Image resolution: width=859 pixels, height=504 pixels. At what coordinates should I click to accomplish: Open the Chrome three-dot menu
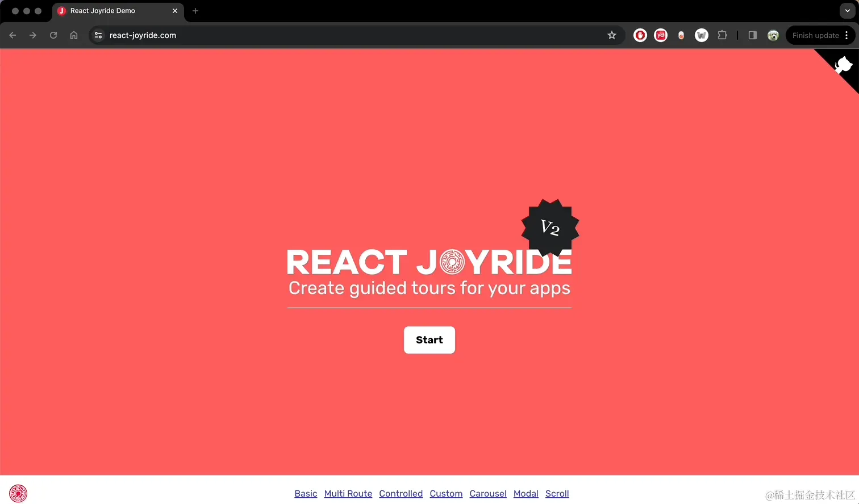(x=847, y=35)
